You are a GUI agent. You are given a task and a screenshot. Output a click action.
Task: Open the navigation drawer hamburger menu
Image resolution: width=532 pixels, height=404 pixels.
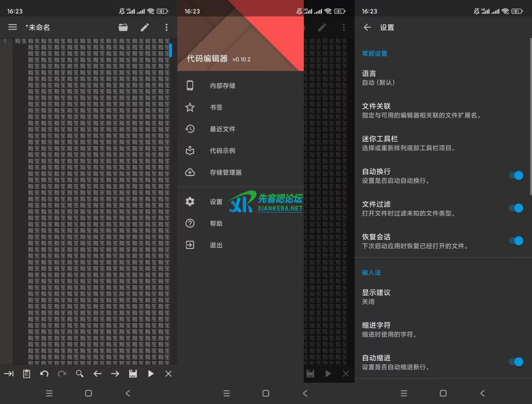click(12, 27)
